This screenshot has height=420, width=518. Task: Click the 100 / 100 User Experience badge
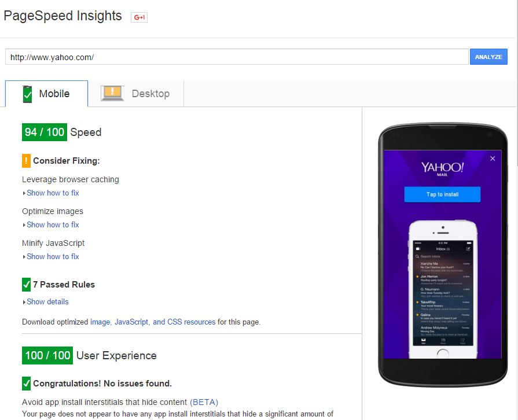click(x=47, y=356)
